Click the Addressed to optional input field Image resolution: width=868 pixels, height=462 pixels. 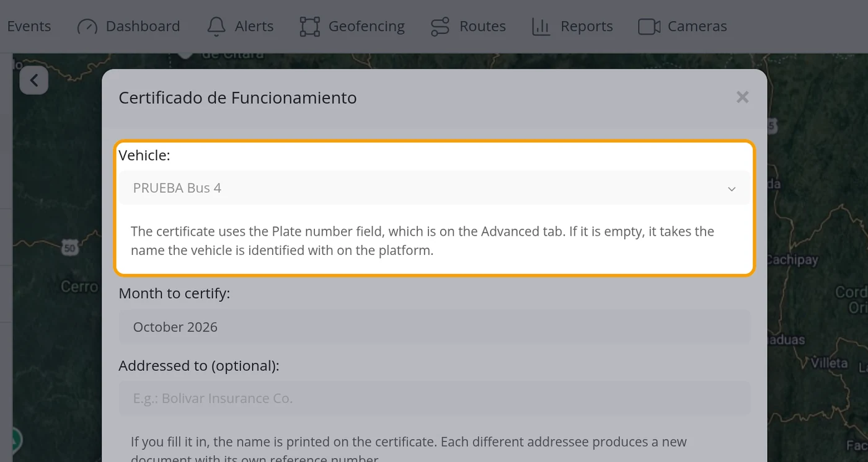click(x=434, y=398)
